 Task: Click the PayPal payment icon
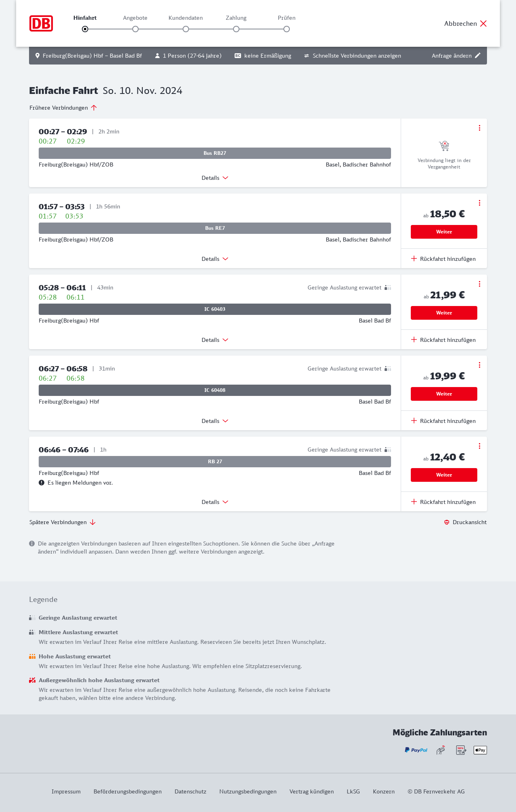click(x=416, y=750)
